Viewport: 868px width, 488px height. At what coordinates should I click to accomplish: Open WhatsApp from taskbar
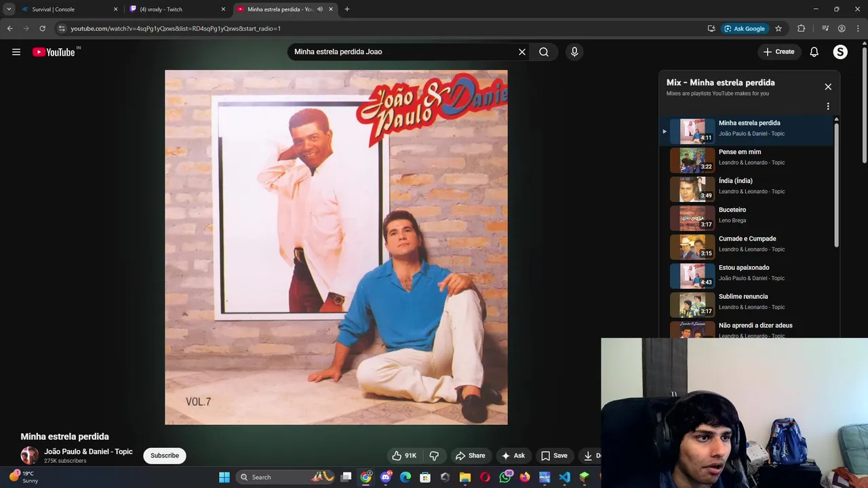[x=505, y=477]
